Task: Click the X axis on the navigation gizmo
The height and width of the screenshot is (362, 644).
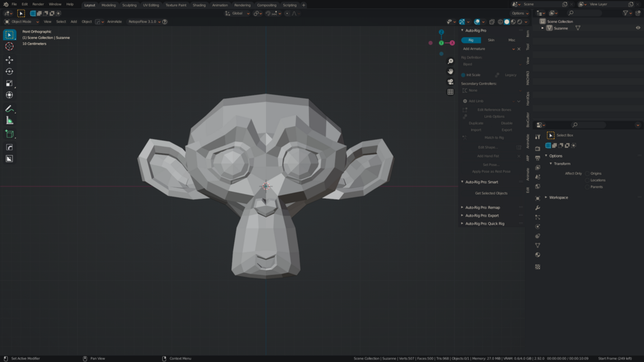Action: tap(452, 43)
